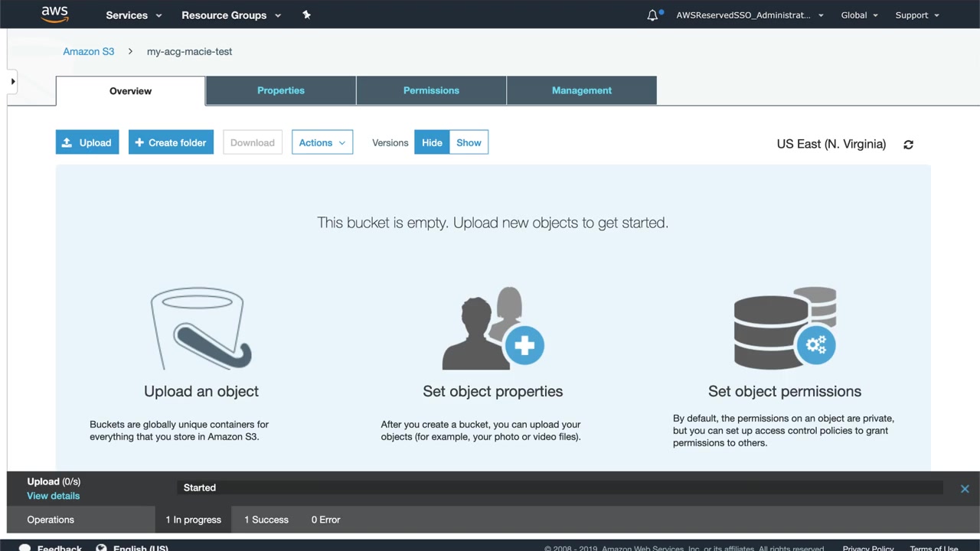This screenshot has height=551, width=980.
Task: Open View details for the upload
Action: click(x=54, y=496)
